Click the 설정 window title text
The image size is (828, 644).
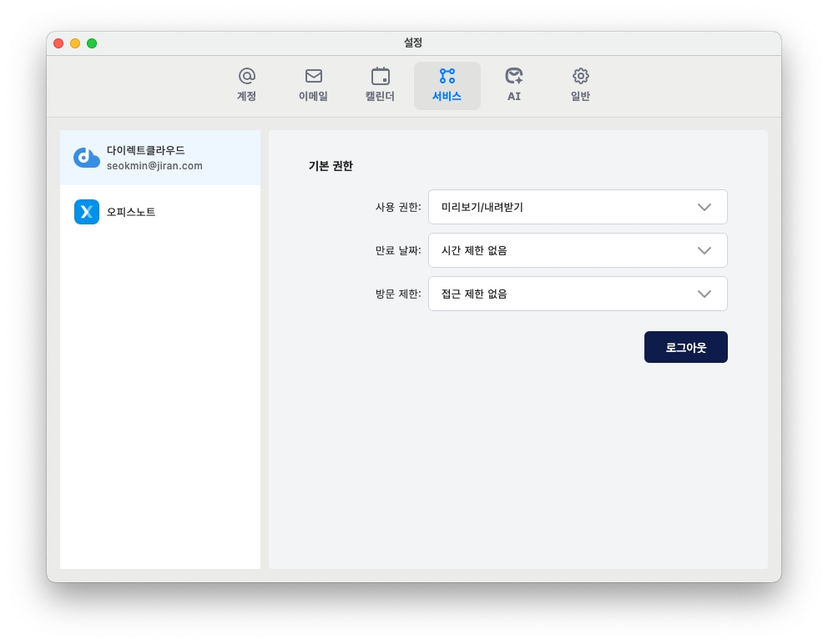tap(413, 43)
